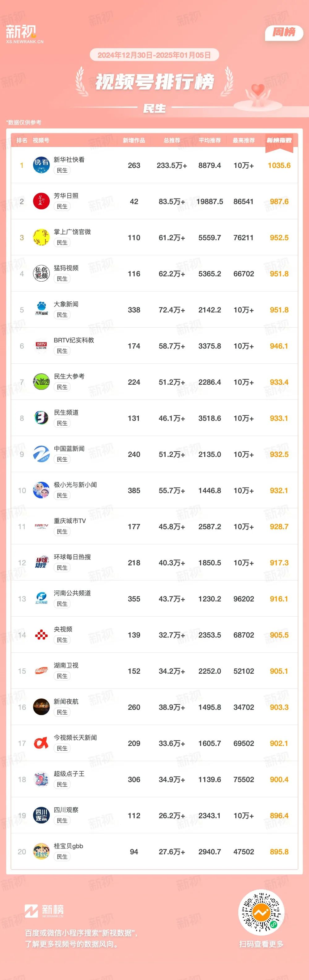309x980 pixels.
Task: Open the 芳华日照 red avatar icon
Action: 41,201
